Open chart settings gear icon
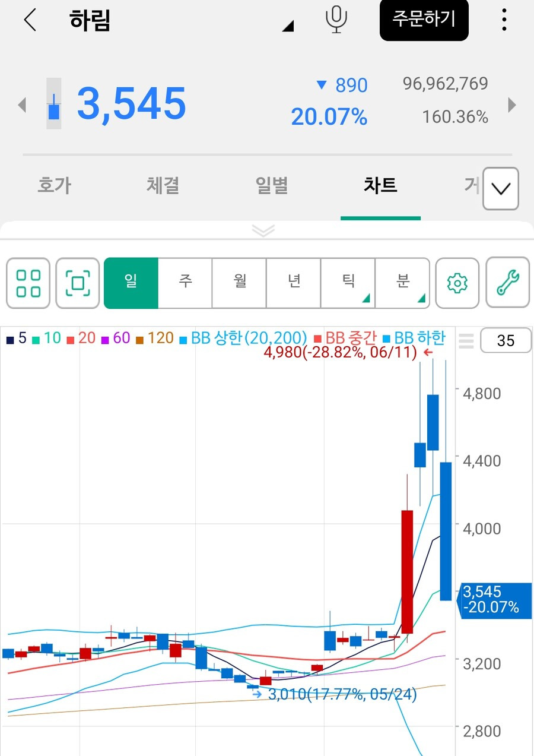This screenshot has width=534, height=756. [457, 283]
